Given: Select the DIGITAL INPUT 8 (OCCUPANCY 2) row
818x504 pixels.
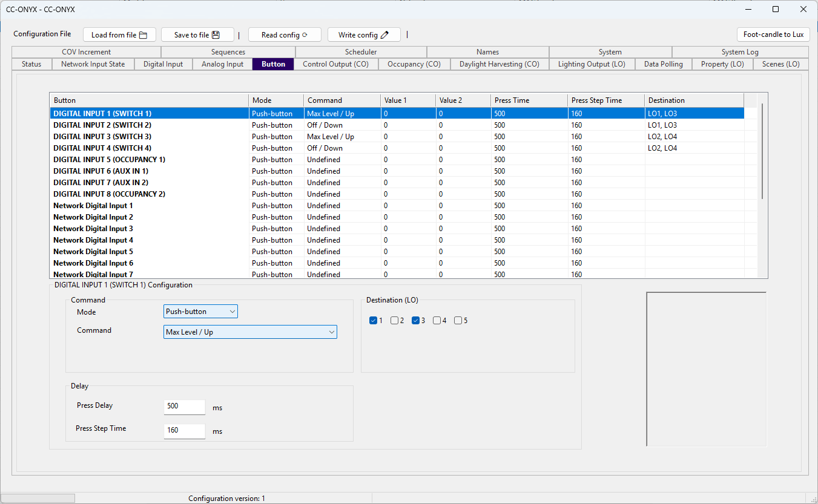Looking at the screenshot, I should [397, 194].
